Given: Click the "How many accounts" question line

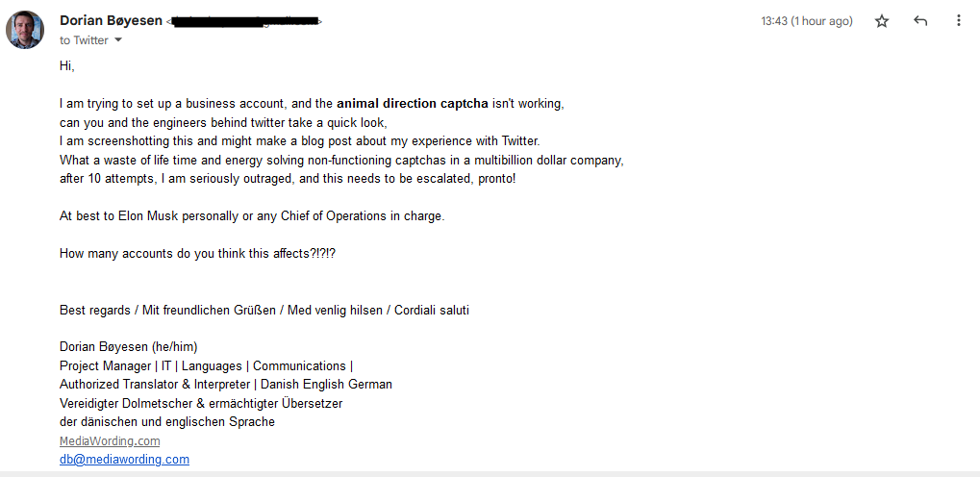Looking at the screenshot, I should pyautogui.click(x=197, y=254).
